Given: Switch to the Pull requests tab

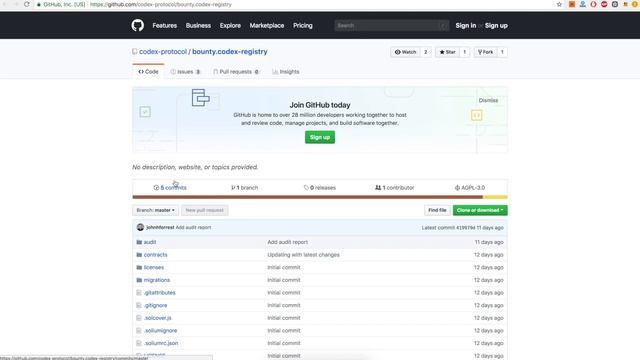Looking at the screenshot, I should coord(236,72).
